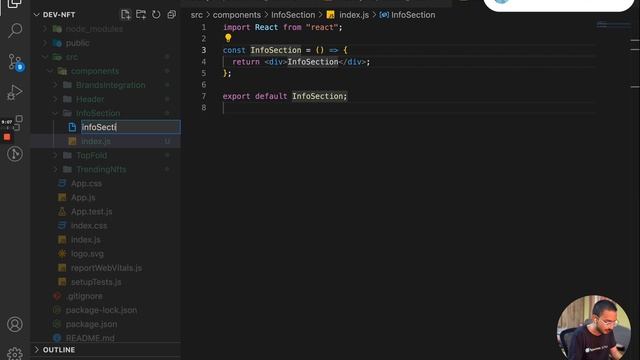
Task: Open the Git graph icon in activity bar
Action: 15,154
